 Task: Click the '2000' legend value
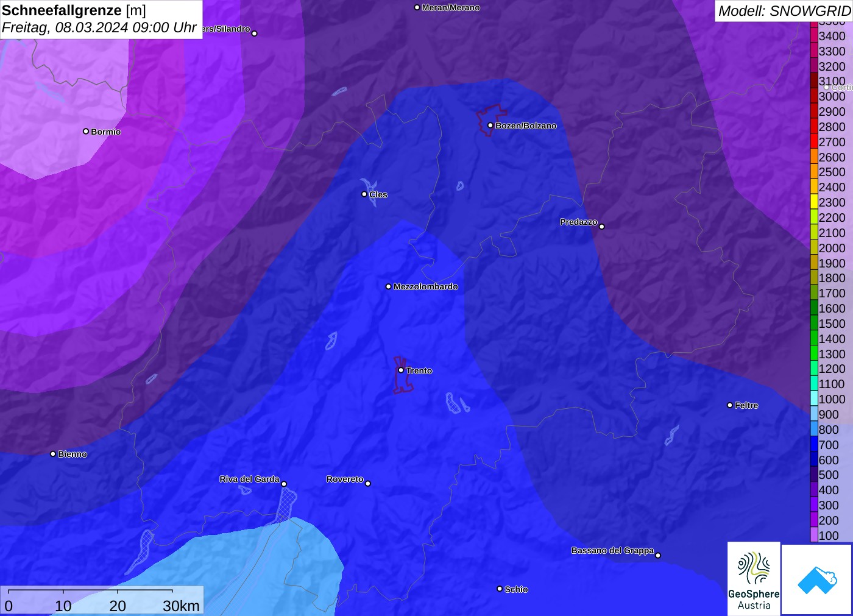(832, 247)
